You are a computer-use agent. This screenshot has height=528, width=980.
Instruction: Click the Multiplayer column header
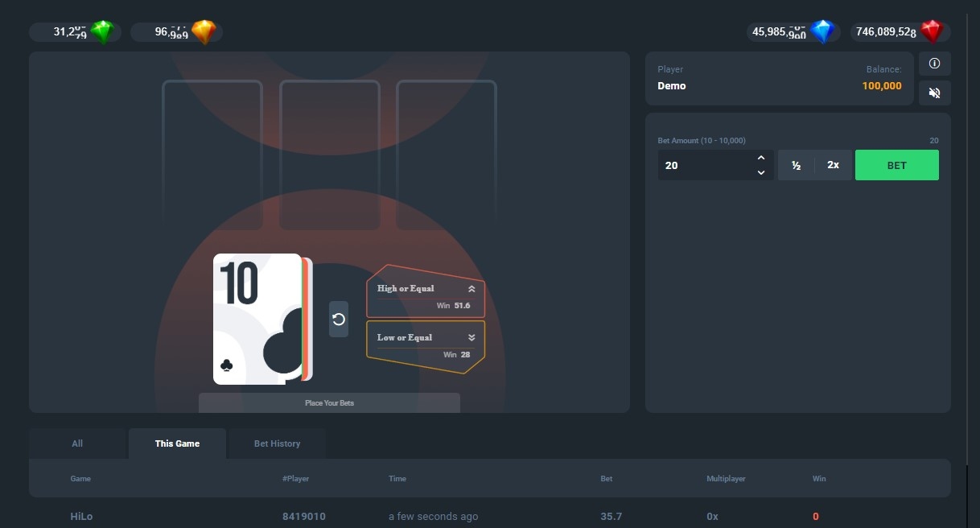click(726, 479)
